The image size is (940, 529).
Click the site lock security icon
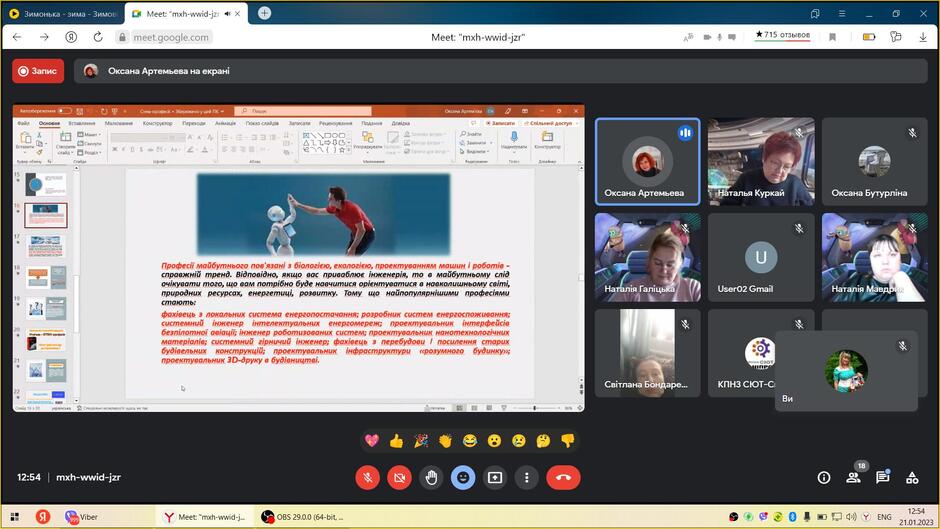(x=122, y=37)
